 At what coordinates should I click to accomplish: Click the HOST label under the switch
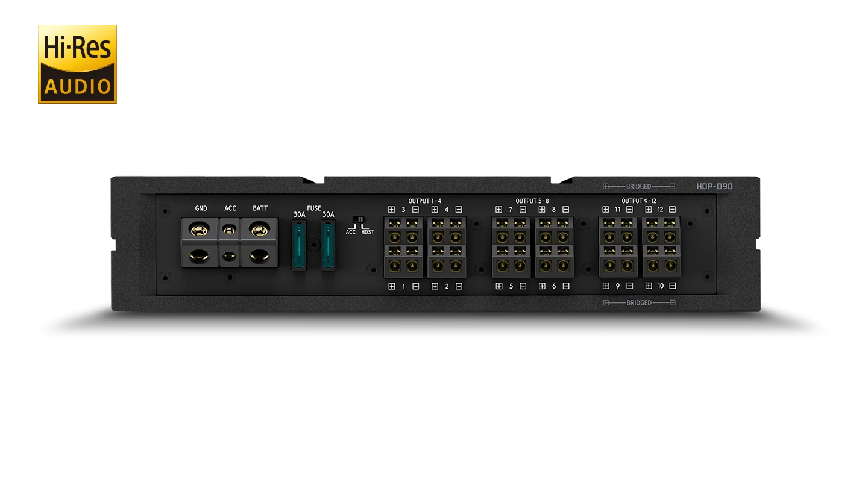point(367,232)
